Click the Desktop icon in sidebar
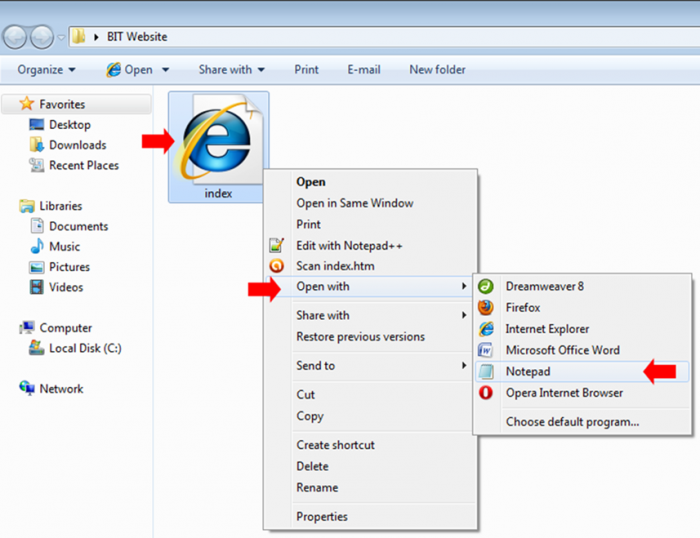 pos(37,124)
